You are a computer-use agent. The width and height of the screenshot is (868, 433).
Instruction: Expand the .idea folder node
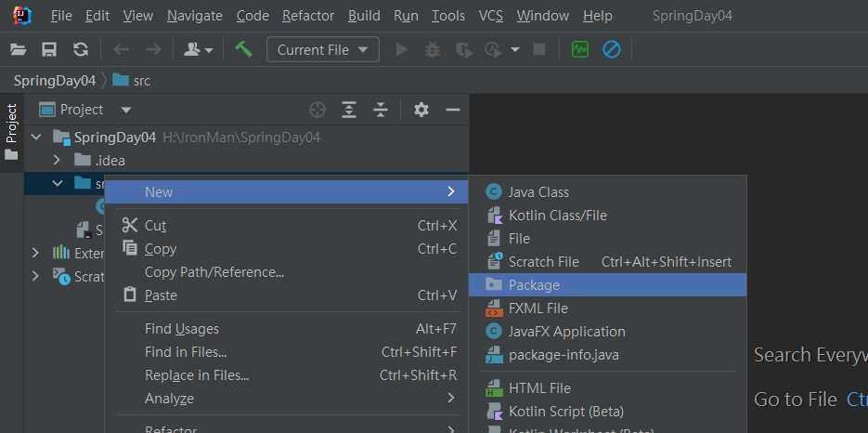point(57,161)
